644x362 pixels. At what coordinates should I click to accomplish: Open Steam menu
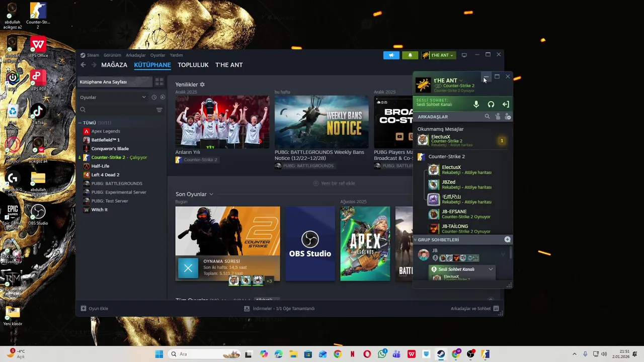pyautogui.click(x=90, y=55)
